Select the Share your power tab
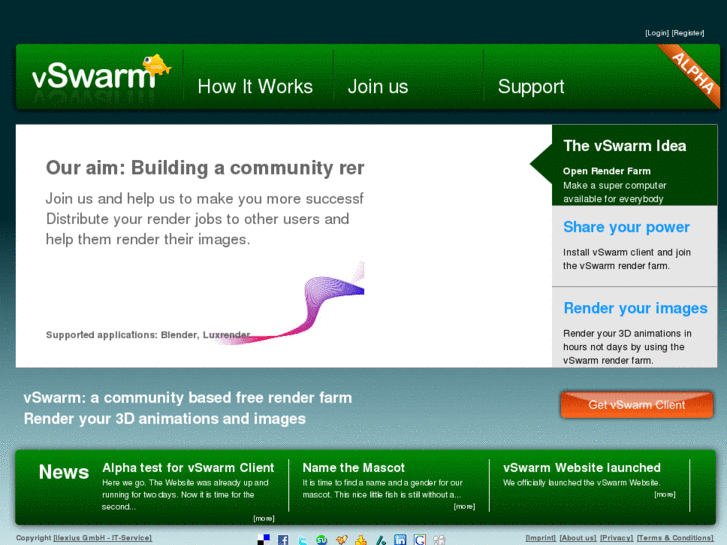 [634, 246]
